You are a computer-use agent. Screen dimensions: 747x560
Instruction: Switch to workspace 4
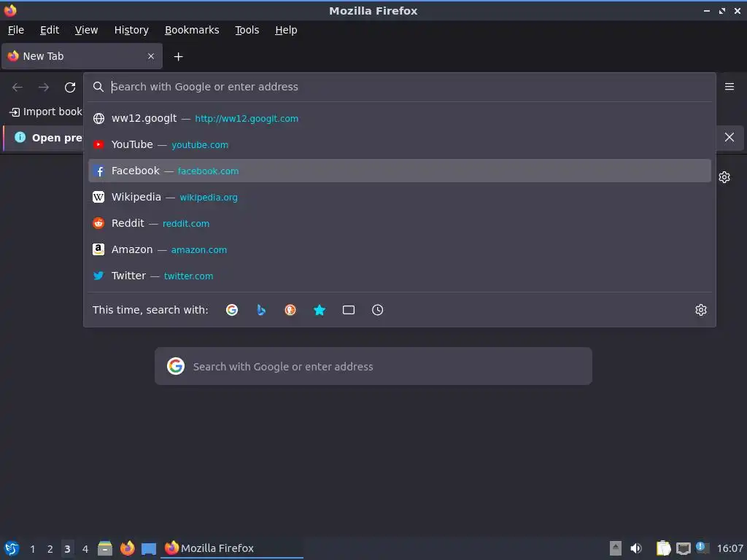tap(85, 549)
